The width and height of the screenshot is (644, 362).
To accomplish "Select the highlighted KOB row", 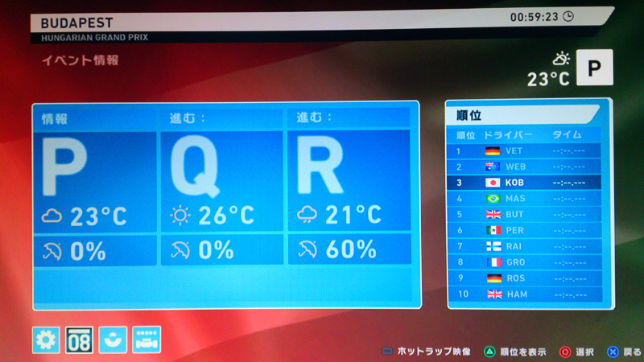I will 524,183.
